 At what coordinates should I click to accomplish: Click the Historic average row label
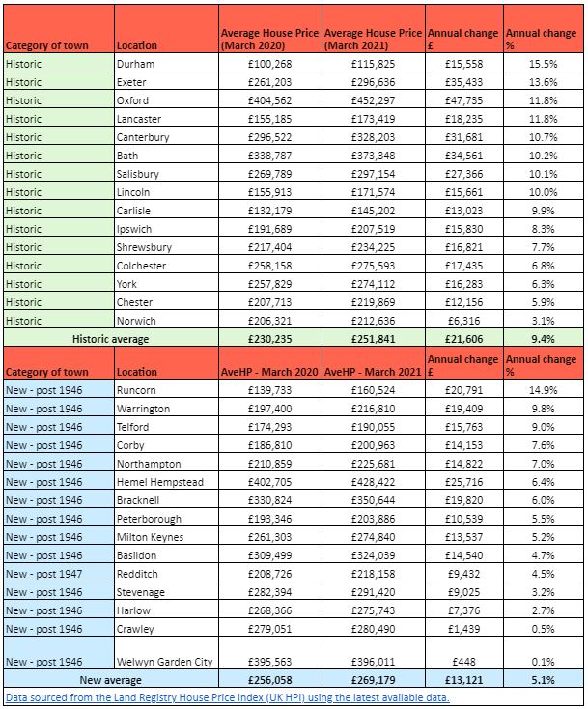pos(111,338)
